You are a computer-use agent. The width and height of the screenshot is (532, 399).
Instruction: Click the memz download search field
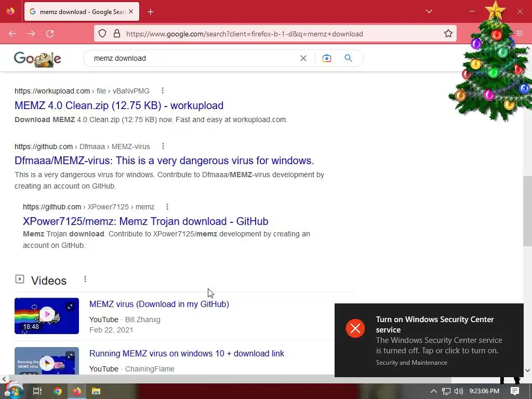click(193, 58)
